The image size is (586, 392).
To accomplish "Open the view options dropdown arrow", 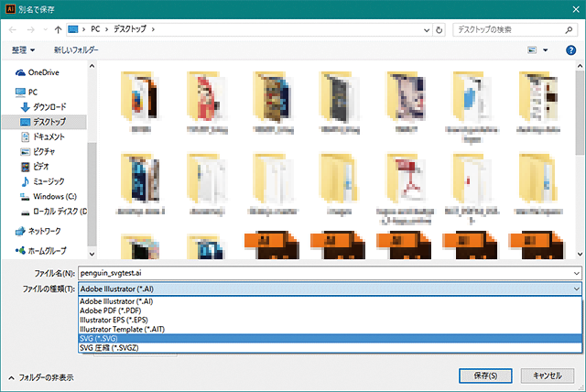I will (x=546, y=50).
